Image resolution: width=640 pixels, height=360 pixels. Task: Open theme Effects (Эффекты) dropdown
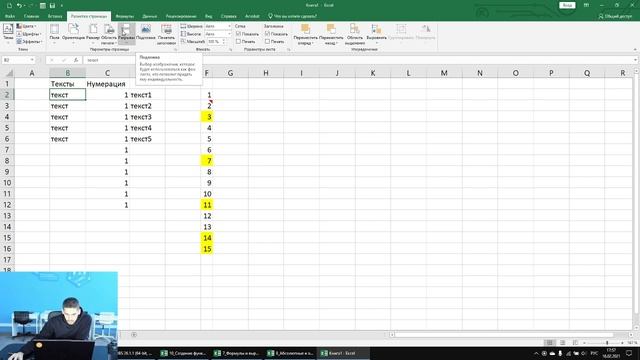coord(29,41)
